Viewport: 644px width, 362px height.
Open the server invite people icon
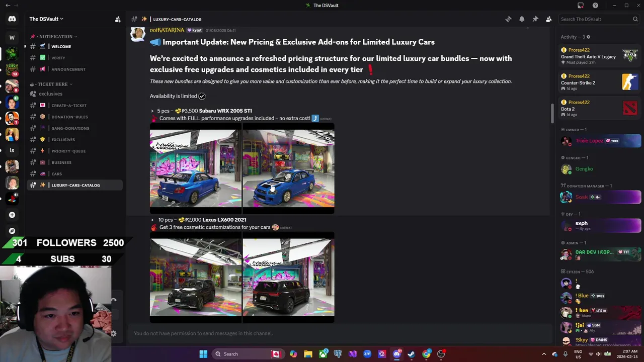[118, 19]
